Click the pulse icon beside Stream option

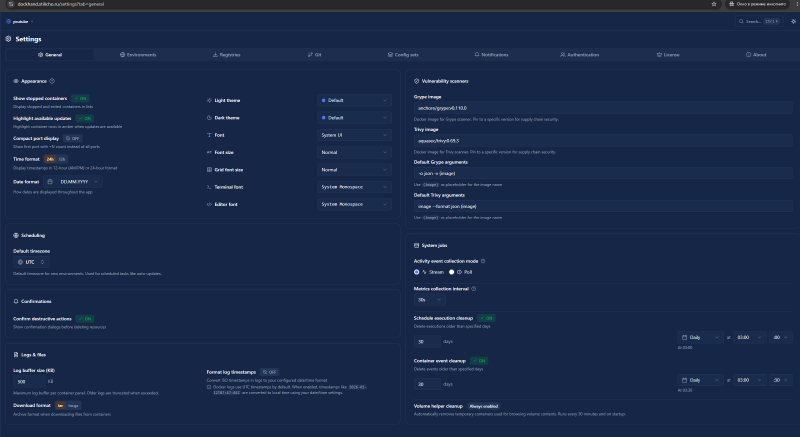click(x=424, y=272)
